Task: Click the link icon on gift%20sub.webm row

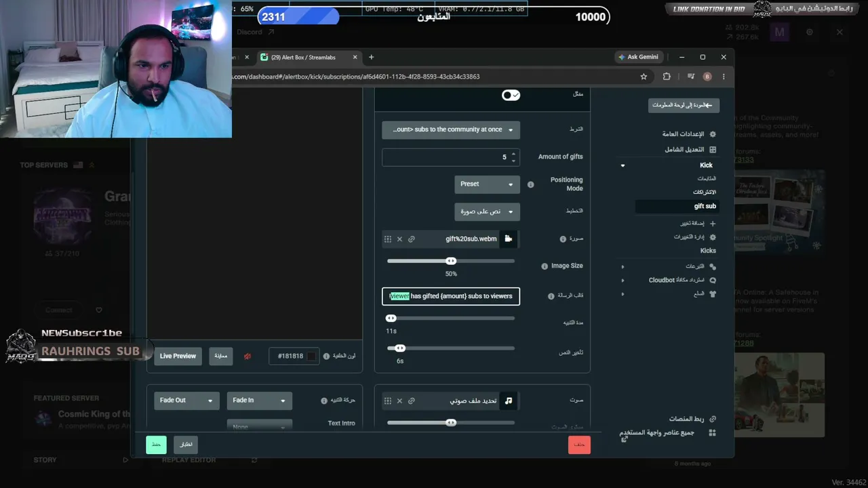Action: tap(412, 239)
